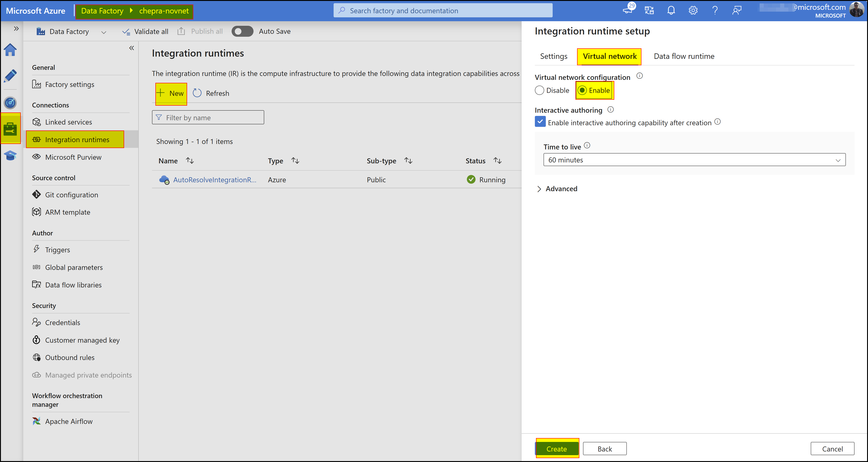Viewport: 868px width, 462px height.
Task: Expand the left rail with double chevron
Action: click(16, 29)
